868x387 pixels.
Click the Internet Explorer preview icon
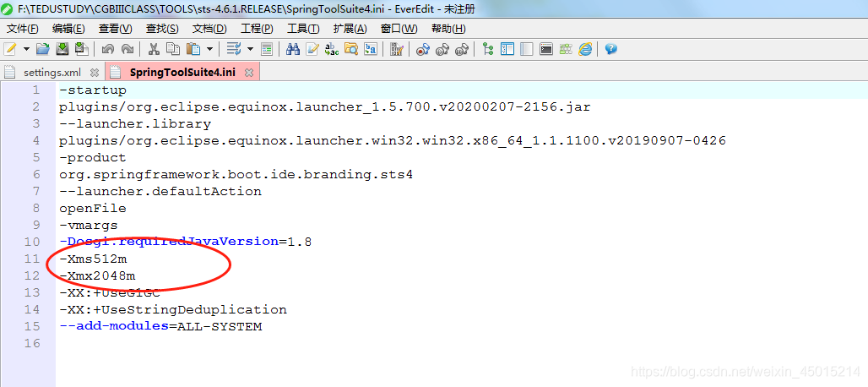pyautogui.click(x=585, y=49)
